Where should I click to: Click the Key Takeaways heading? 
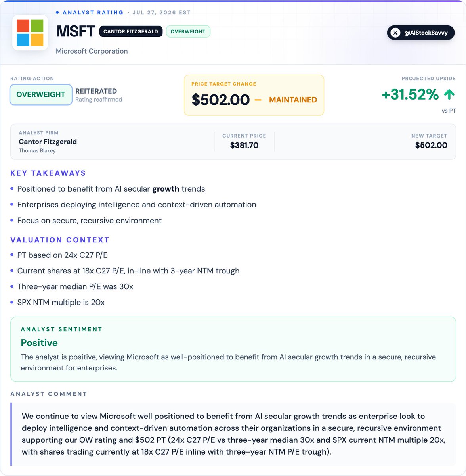(x=48, y=173)
